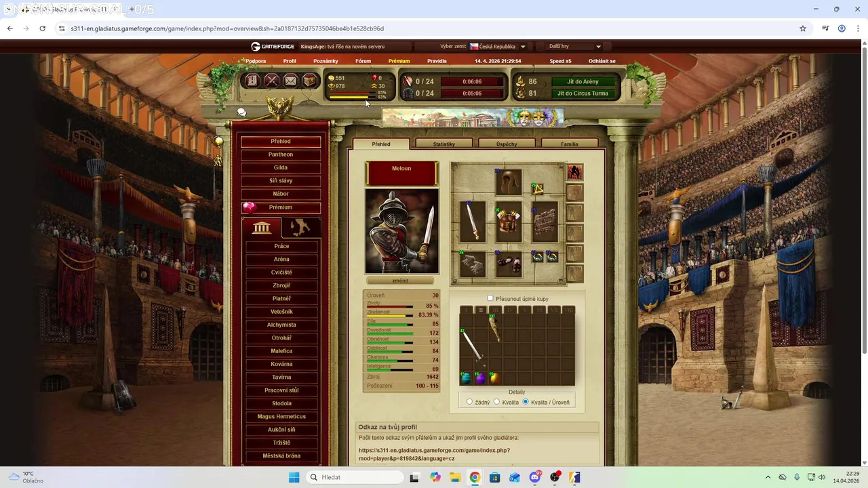The width and height of the screenshot is (868, 488).
Task: Open the Alchymista menu item
Action: point(281,325)
